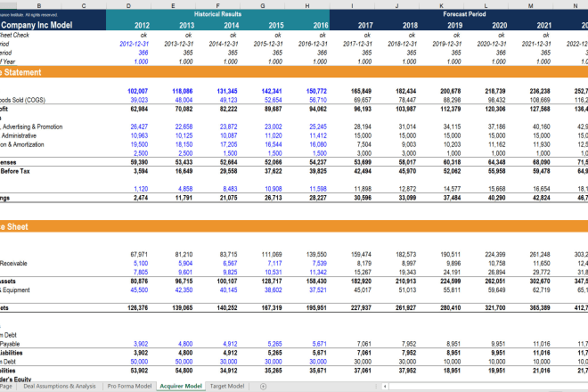Viewport: 588px width, 392px height.
Task: Select 2012 revenue cell 102,007
Action: point(137,91)
